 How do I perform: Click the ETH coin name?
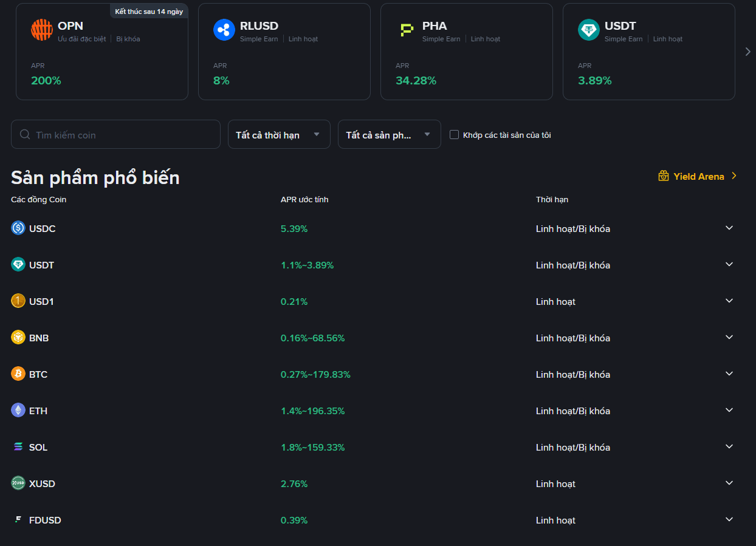click(x=38, y=411)
